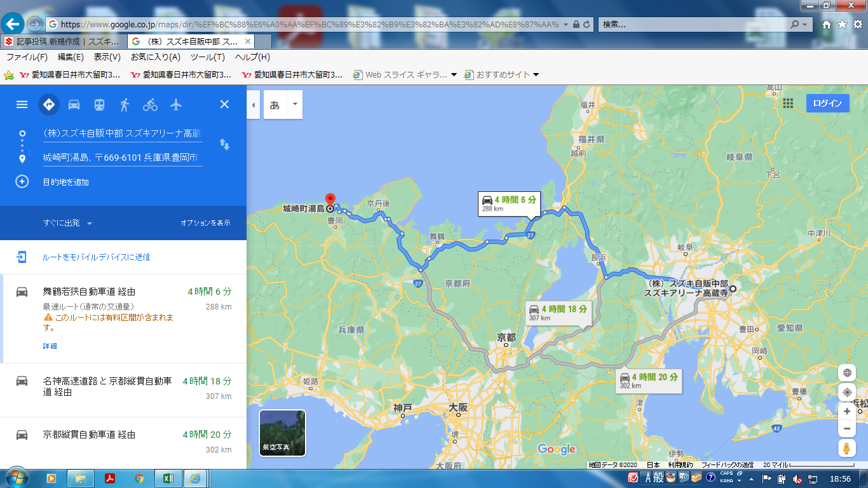Click the my location target icon
Viewport: 868px width, 488px height.
coord(846,392)
